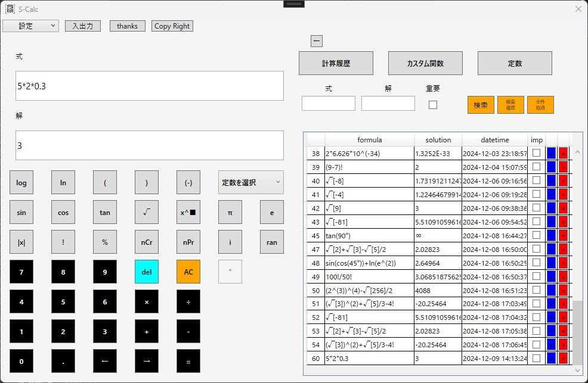Click the 全件取得 fetch all button
Viewport: 588px width, 383px height.
(x=540, y=105)
